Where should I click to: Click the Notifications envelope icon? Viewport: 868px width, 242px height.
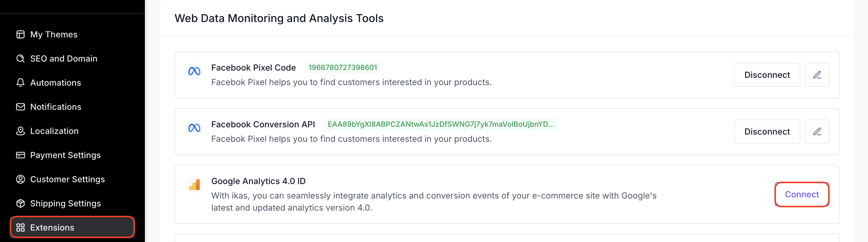click(21, 107)
